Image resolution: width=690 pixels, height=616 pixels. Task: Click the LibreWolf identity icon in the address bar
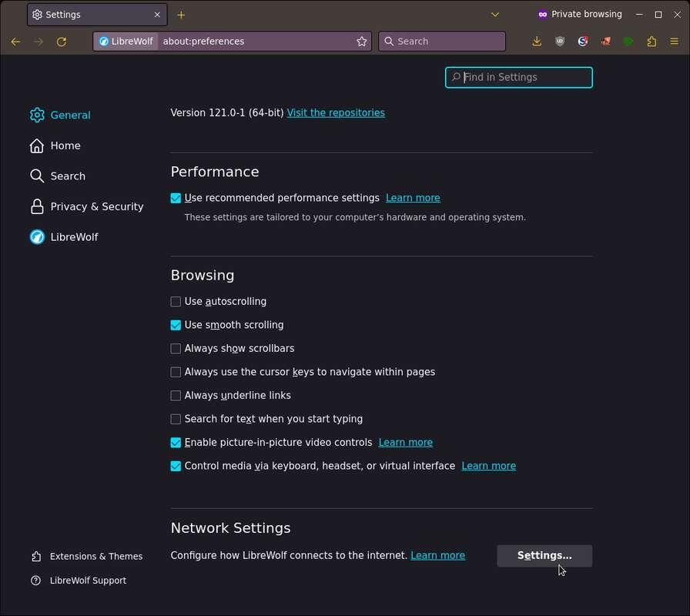[x=104, y=42]
